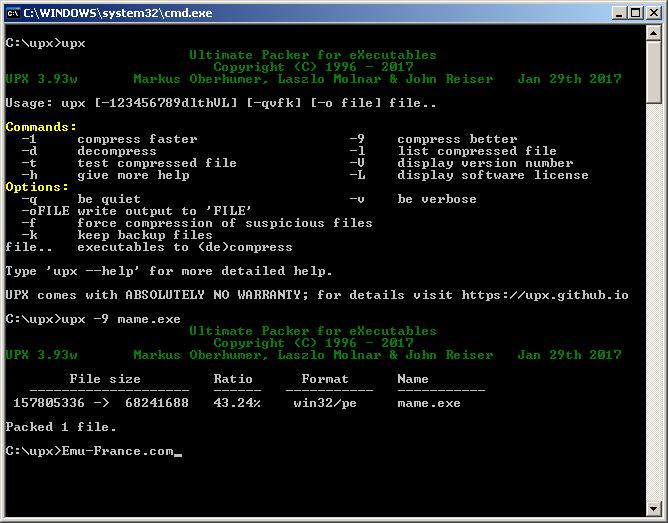The height and width of the screenshot is (523, 668).
Task: Click 'display version number' text
Action: click(485, 163)
